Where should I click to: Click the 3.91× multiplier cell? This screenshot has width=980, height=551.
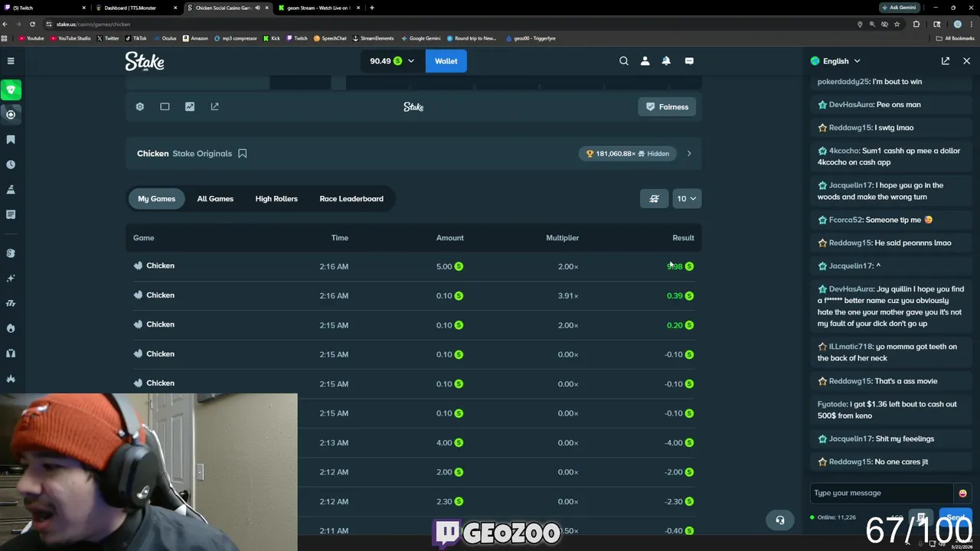(568, 295)
